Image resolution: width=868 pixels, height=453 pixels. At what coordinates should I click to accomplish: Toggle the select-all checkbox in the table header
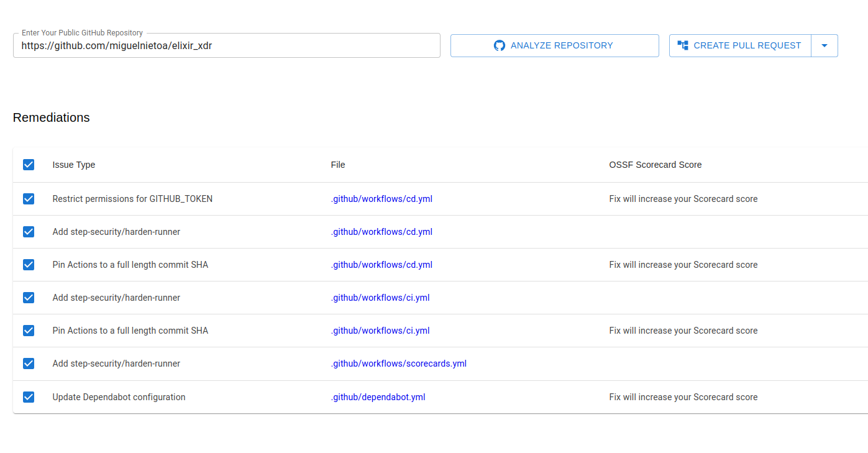pos(29,164)
